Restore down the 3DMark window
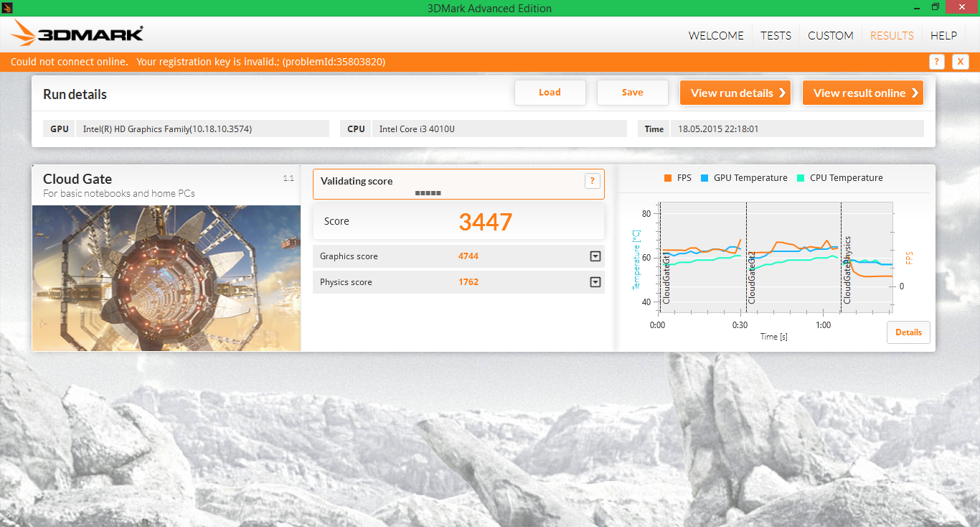The width and height of the screenshot is (980, 527). point(936,7)
